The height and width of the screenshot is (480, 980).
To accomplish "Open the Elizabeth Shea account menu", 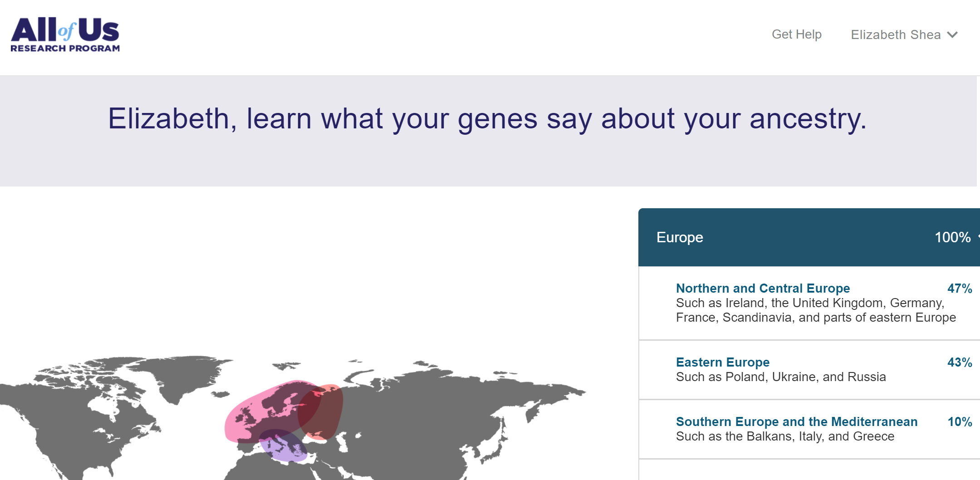I will (904, 34).
